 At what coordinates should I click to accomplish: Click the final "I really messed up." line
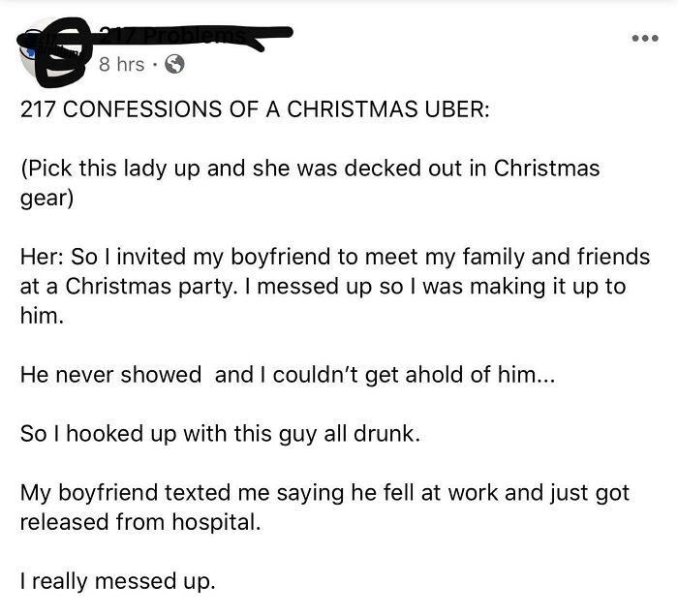pyautogui.click(x=117, y=582)
